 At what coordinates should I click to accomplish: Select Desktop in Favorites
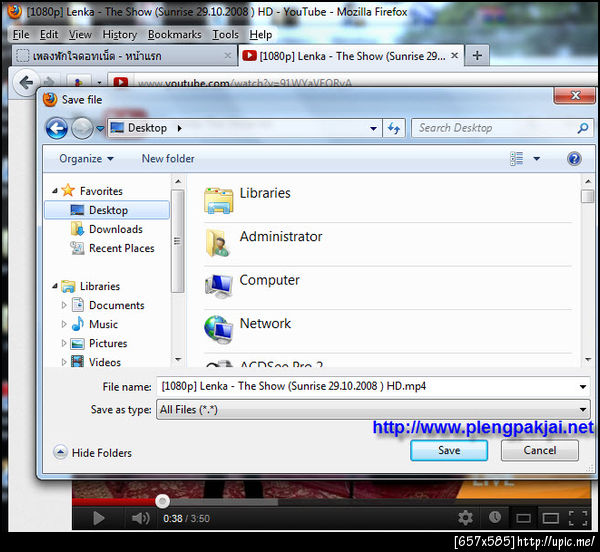coord(107,210)
